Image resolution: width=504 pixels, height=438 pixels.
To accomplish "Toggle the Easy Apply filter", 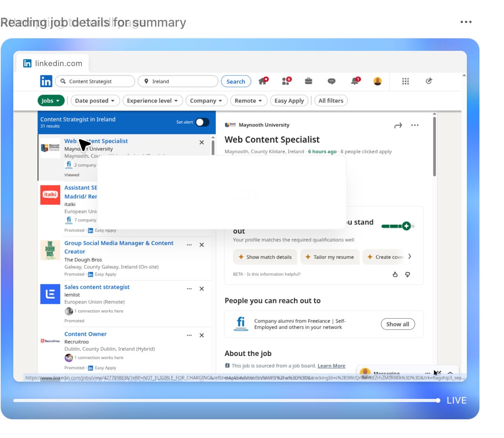I will (x=289, y=101).
